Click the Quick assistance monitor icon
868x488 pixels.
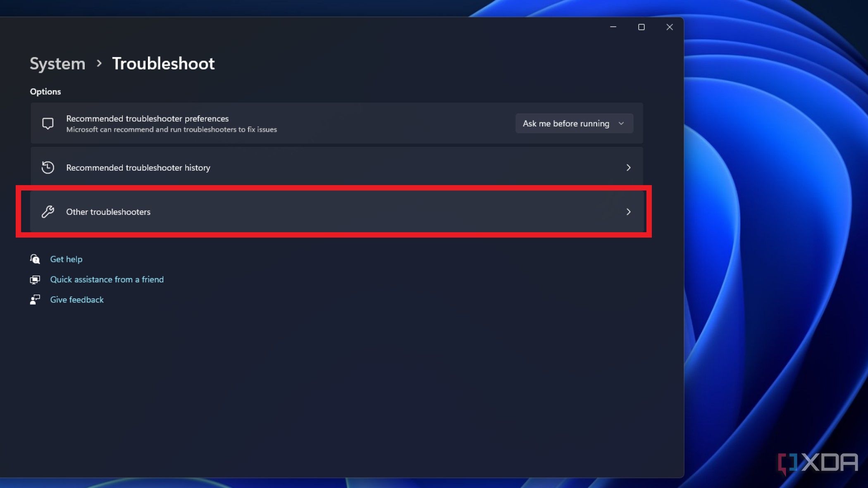[x=35, y=279]
